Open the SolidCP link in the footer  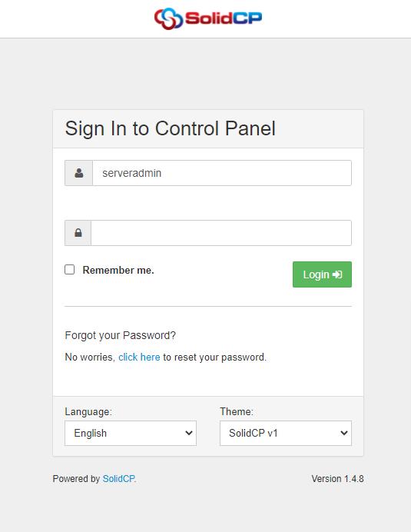(118, 479)
